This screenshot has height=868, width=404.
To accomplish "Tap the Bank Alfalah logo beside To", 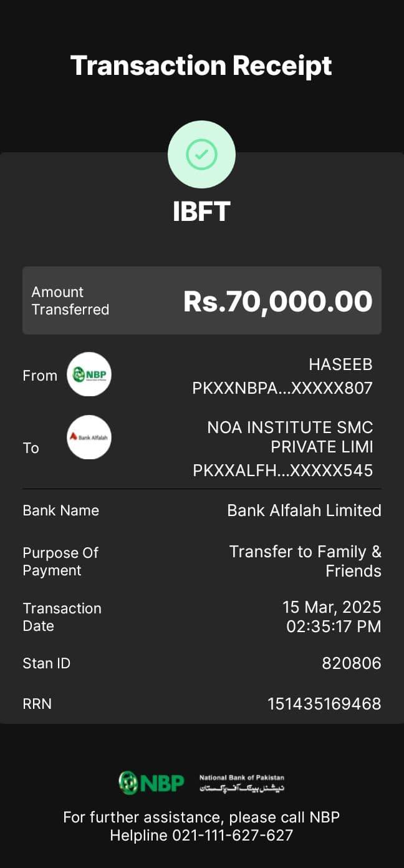I will tap(89, 437).
